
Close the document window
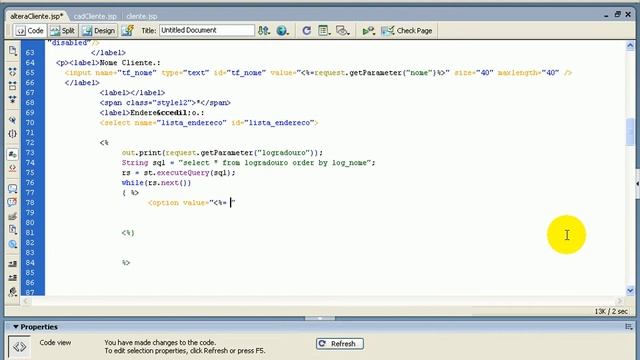[x=628, y=14]
